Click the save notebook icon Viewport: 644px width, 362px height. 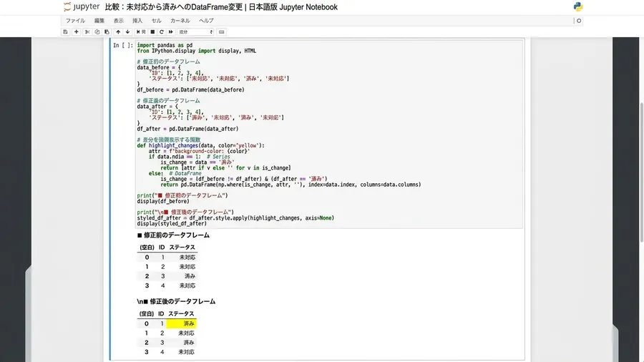click(65, 31)
